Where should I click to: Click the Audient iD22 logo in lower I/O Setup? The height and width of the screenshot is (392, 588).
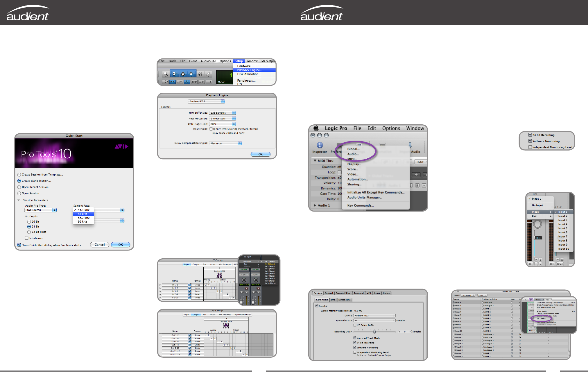[x=226, y=325]
